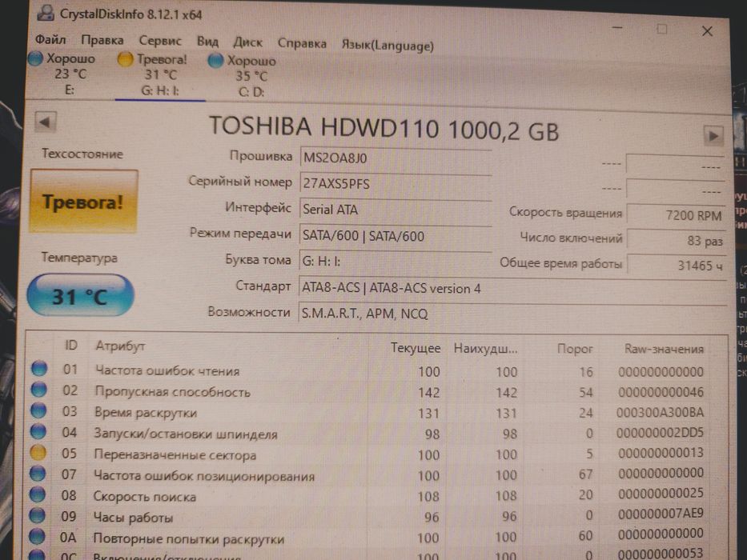Click status icon for 07 Частота ошибок позиционирования
This screenshot has width=747, height=560.
pyautogui.click(x=38, y=473)
